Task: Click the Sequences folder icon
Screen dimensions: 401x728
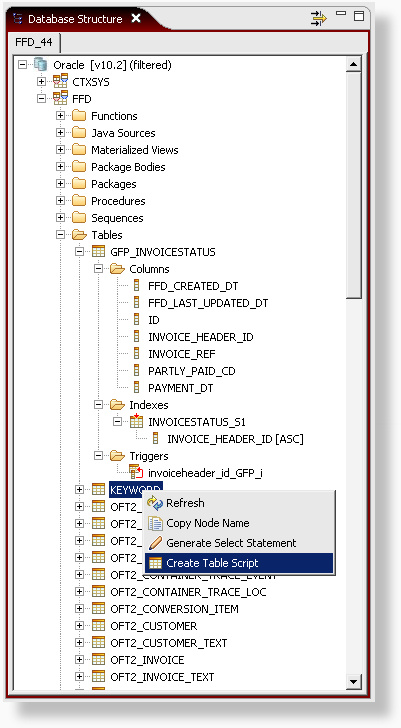Action: (79, 218)
